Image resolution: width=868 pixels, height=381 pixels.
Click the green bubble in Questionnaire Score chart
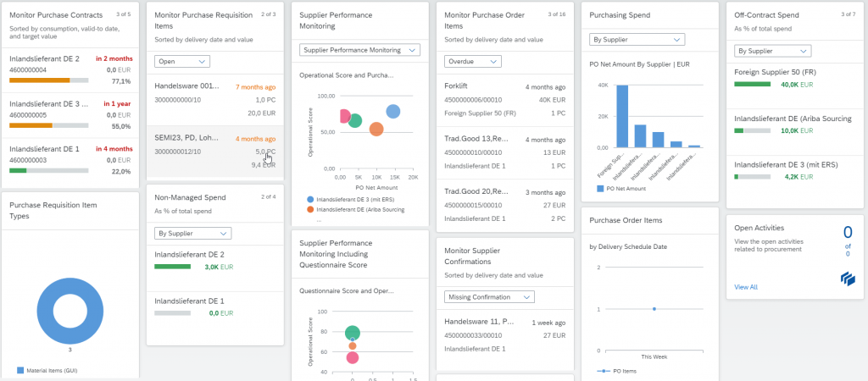(x=353, y=333)
